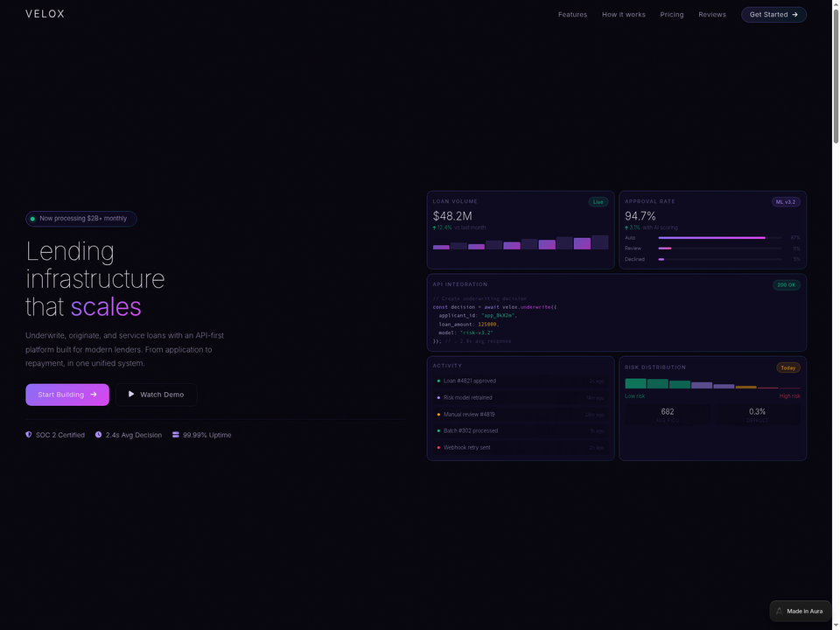This screenshot has width=840, height=630.
Task: Click the green dot beside Loan #4821 approved
Action: (x=438, y=381)
